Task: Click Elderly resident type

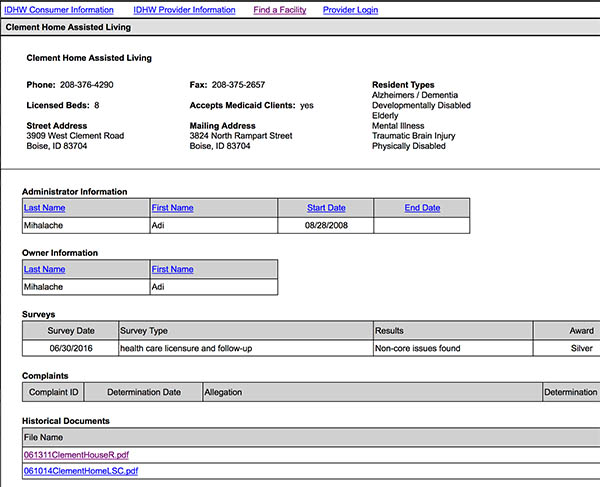Action: (x=385, y=116)
